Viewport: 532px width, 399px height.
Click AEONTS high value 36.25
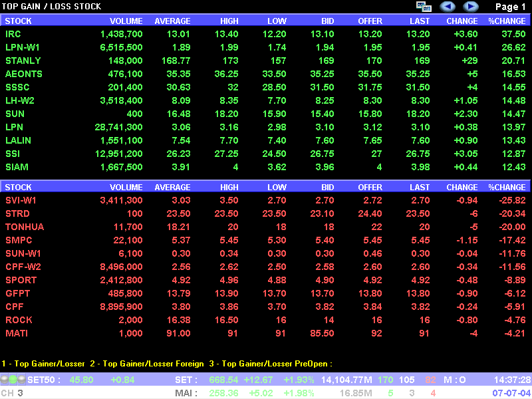[226, 74]
